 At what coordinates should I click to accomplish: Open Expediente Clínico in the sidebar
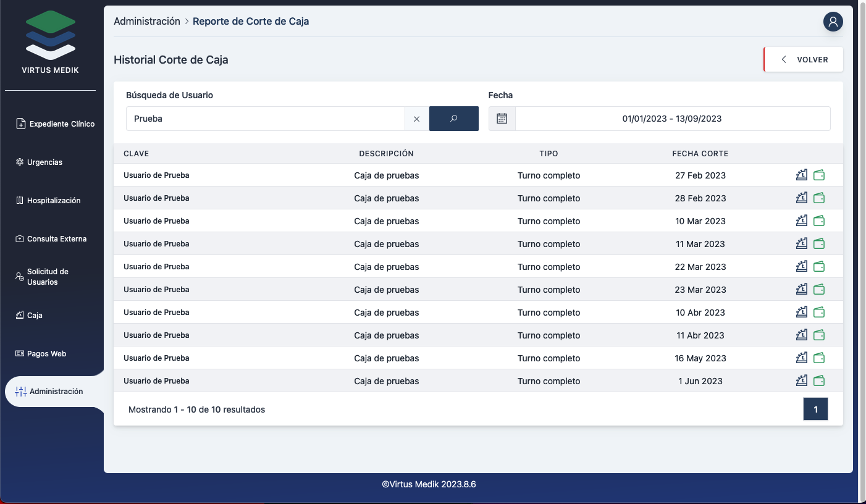56,124
